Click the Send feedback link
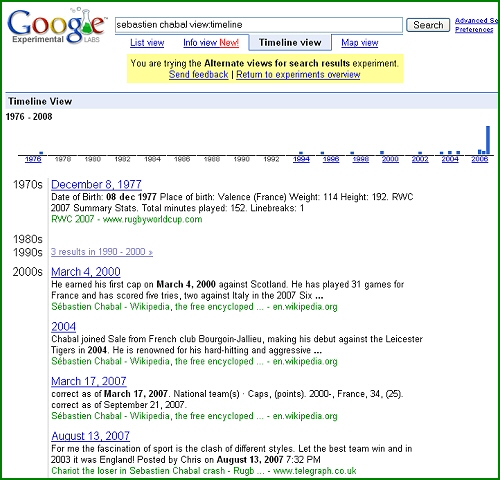Image resolution: width=500 pixels, height=480 pixels. pyautogui.click(x=198, y=74)
